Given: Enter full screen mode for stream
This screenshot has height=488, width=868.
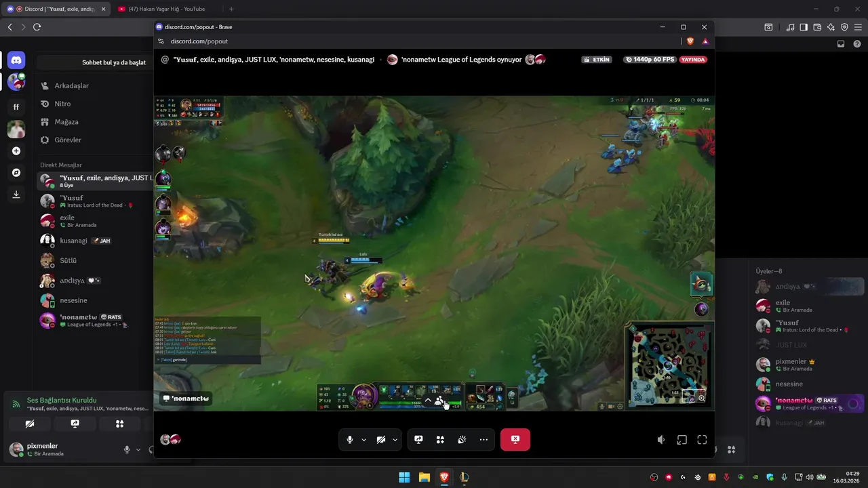Looking at the screenshot, I should [x=702, y=440].
